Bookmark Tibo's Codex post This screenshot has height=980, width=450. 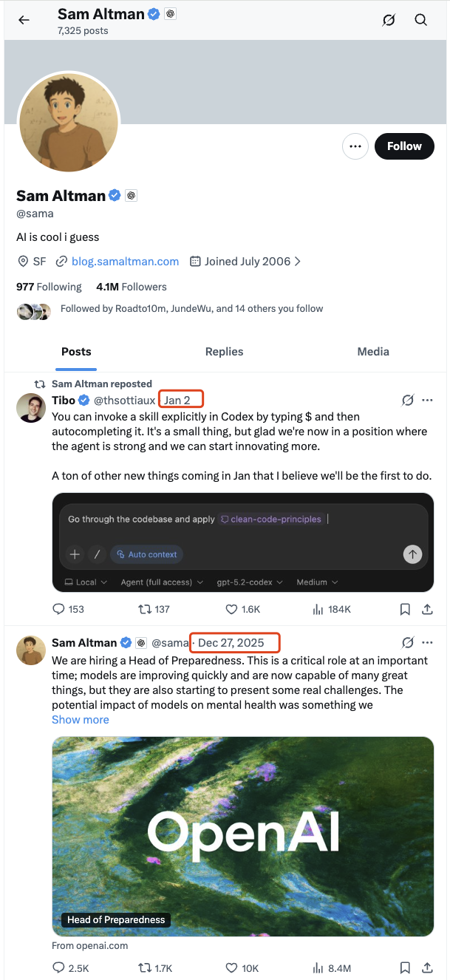[x=405, y=609]
